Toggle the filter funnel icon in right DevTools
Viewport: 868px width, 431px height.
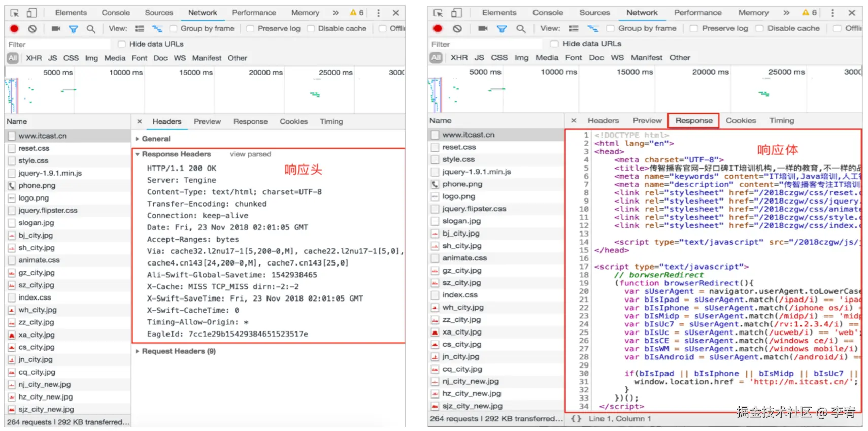[502, 29]
